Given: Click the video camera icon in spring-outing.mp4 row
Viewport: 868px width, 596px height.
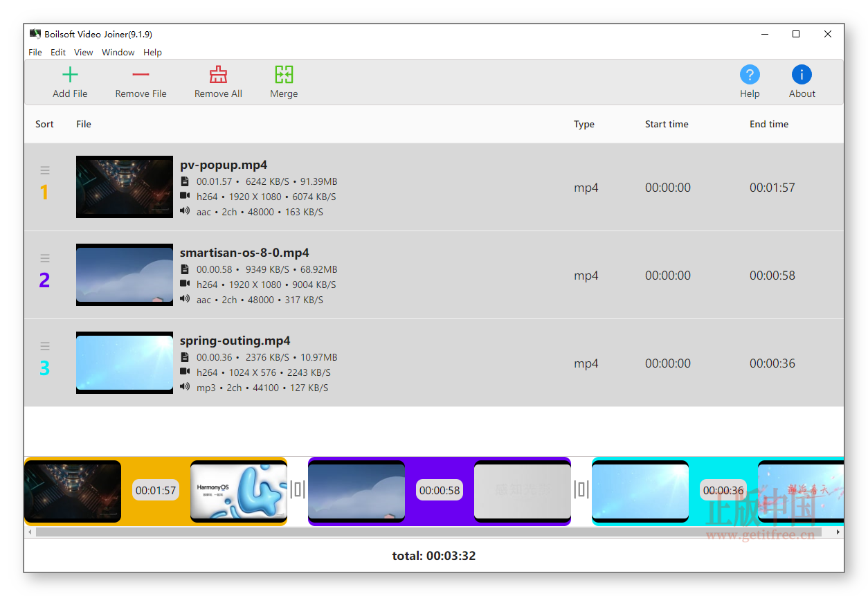Looking at the screenshot, I should (185, 372).
